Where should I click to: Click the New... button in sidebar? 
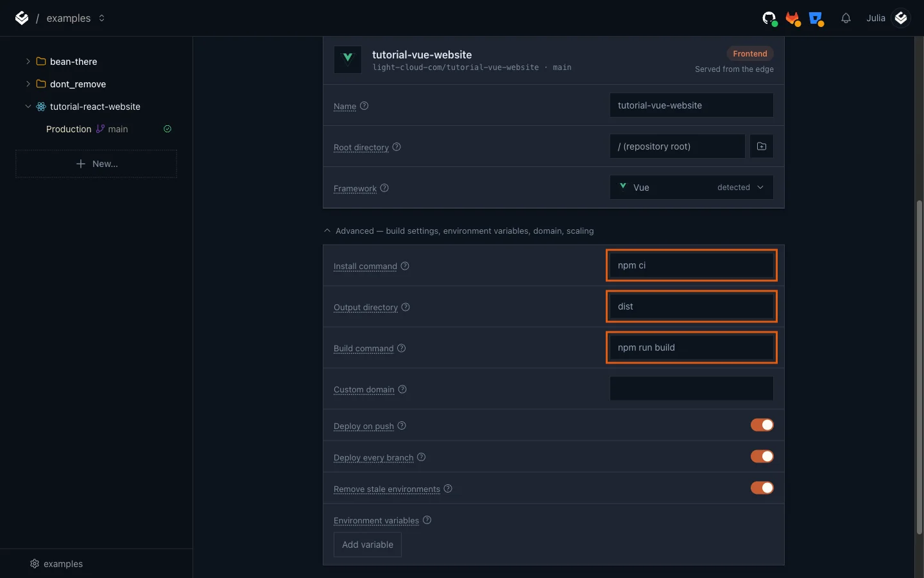(96, 164)
